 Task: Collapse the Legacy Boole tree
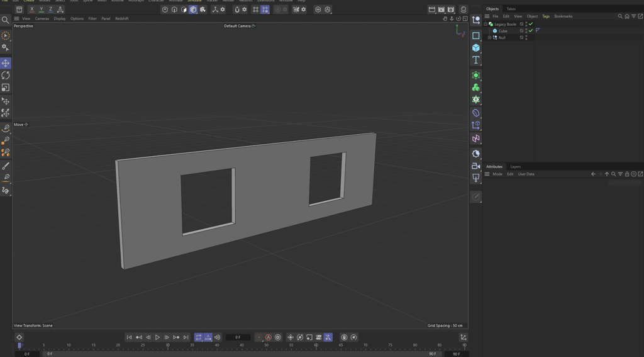point(486,24)
